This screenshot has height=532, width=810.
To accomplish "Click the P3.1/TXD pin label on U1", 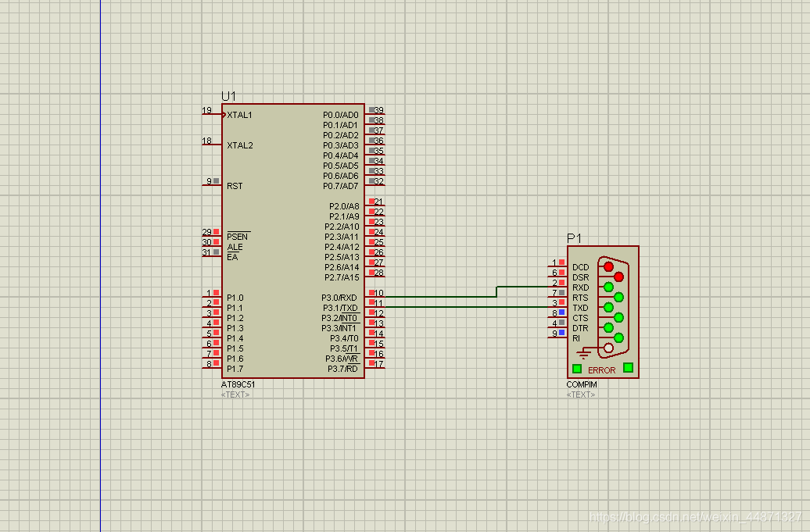I will [x=339, y=308].
